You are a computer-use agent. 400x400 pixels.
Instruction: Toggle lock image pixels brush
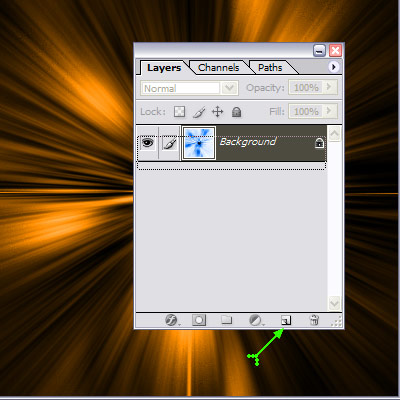(199, 112)
